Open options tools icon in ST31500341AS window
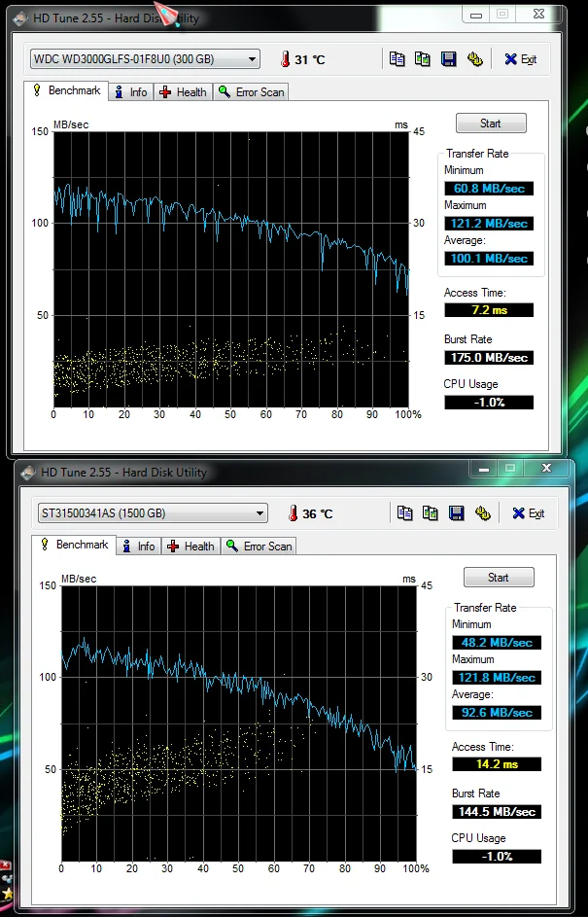Image resolution: width=588 pixels, height=917 pixels. tap(482, 512)
